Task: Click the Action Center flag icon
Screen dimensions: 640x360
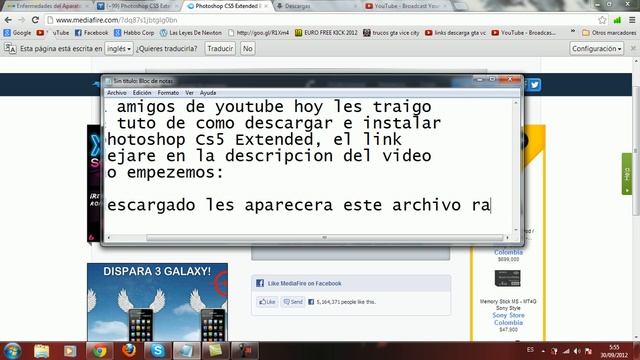Action: (588, 351)
